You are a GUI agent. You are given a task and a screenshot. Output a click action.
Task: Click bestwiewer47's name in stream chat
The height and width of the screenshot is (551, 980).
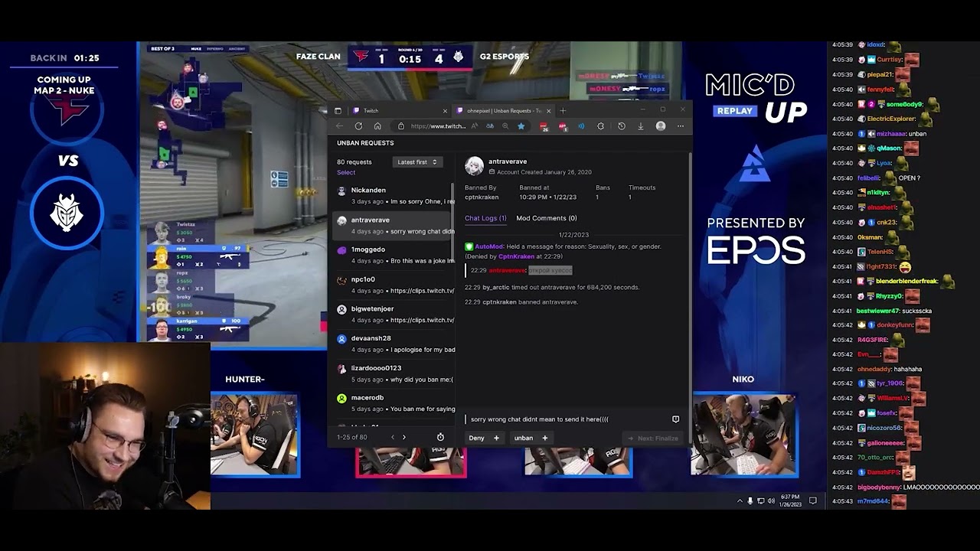pos(878,311)
